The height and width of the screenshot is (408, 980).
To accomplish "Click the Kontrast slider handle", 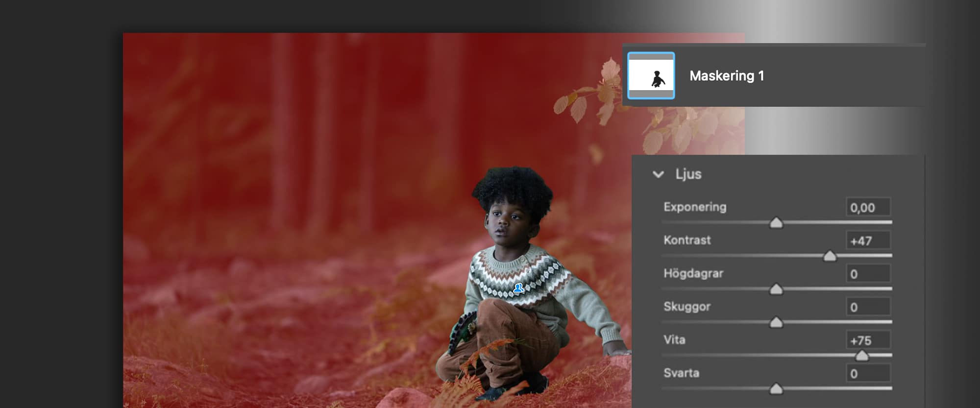I will (830, 256).
